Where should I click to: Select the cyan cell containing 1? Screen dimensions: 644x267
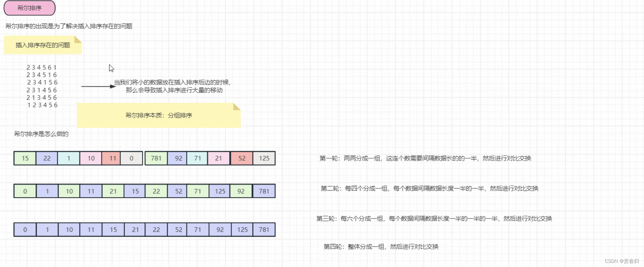[69, 158]
